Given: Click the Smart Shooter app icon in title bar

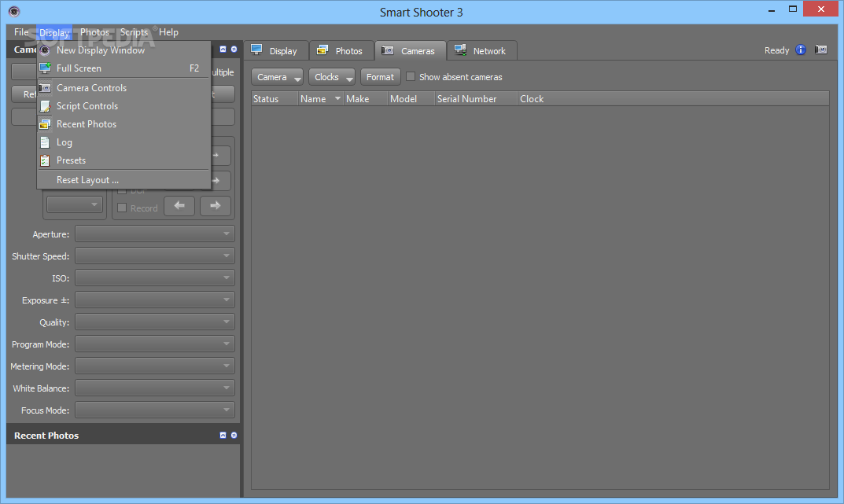Looking at the screenshot, I should tap(14, 11).
